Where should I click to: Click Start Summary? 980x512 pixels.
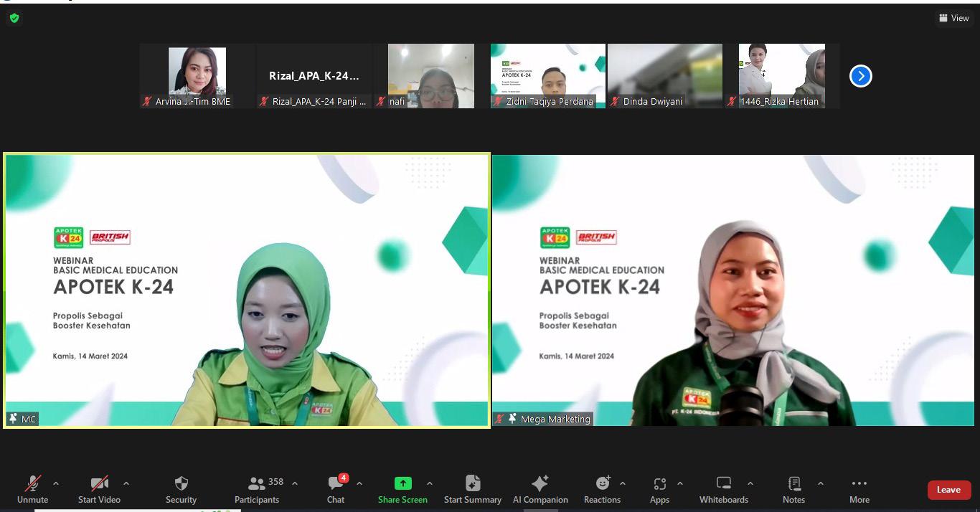pyautogui.click(x=473, y=490)
